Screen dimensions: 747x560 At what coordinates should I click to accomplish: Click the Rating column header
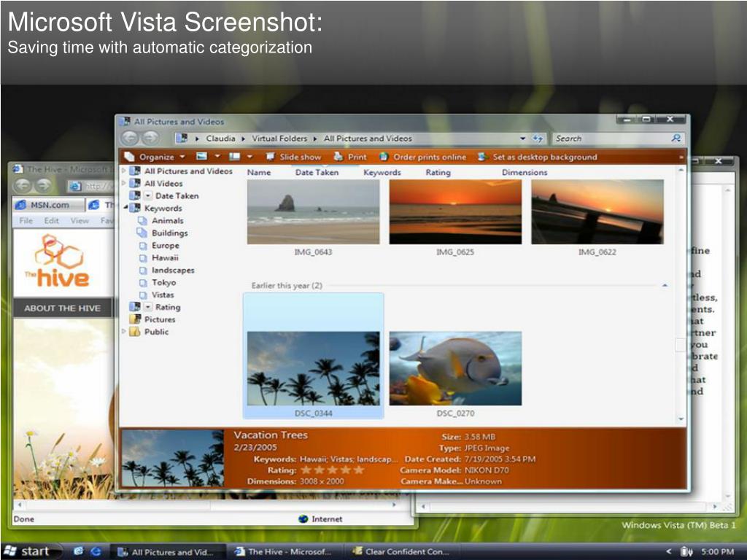[438, 173]
